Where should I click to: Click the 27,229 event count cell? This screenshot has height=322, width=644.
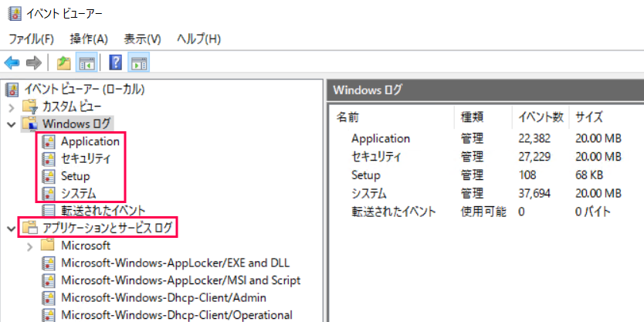(x=534, y=157)
